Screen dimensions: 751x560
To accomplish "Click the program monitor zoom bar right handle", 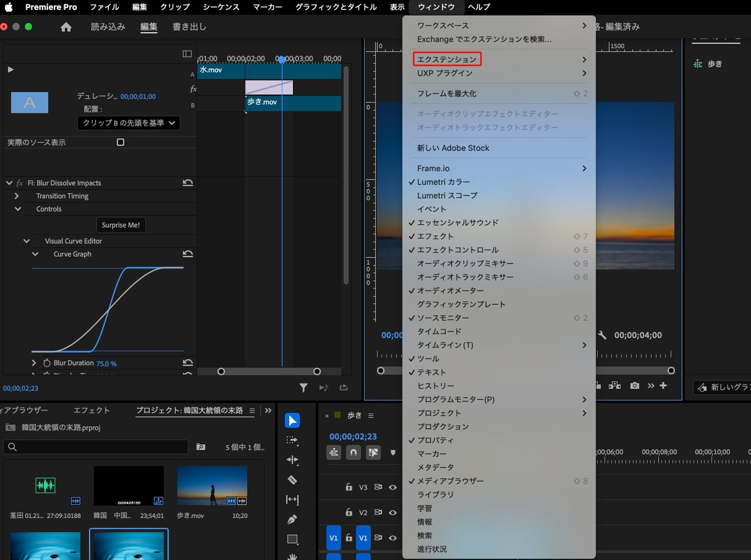I will [671, 370].
